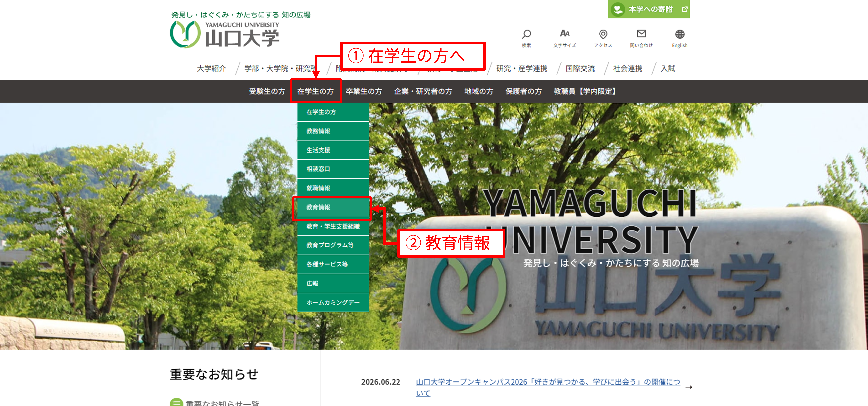Click the green list icon by 重要なお知らせ一覧

coord(176,402)
